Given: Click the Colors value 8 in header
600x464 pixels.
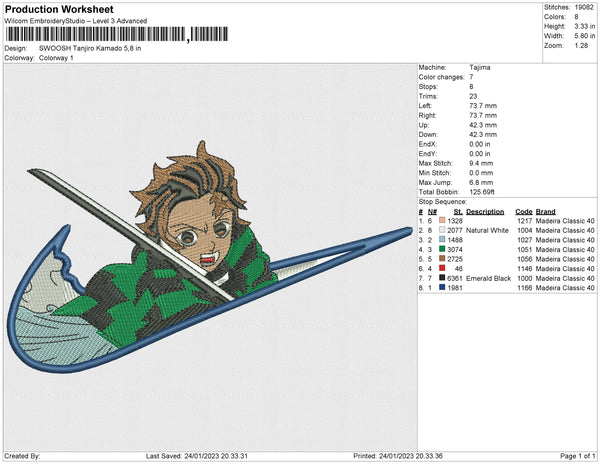Looking at the screenshot, I should 576,17.
